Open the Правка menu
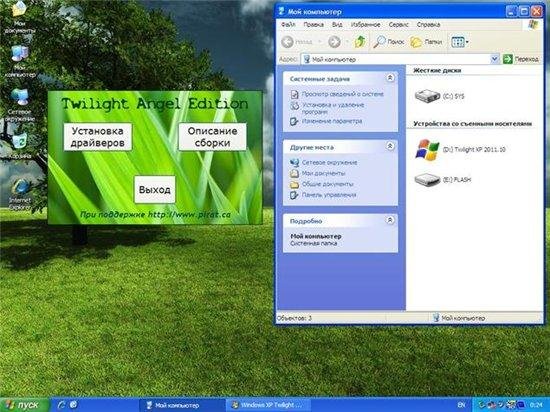The width and height of the screenshot is (550, 412). [313, 25]
